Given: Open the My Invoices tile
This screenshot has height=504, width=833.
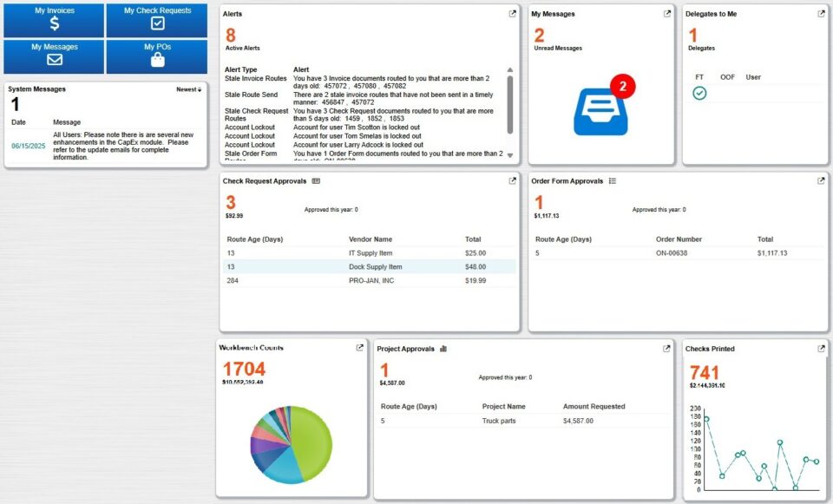Looking at the screenshot, I should (x=54, y=20).
